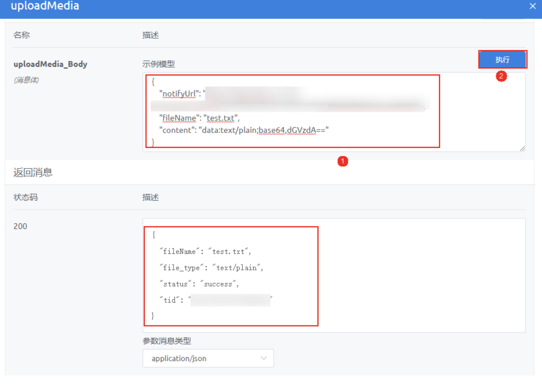Close the uploadMedia dialog
Viewport: 542px width, 392px height.
coord(533,6)
